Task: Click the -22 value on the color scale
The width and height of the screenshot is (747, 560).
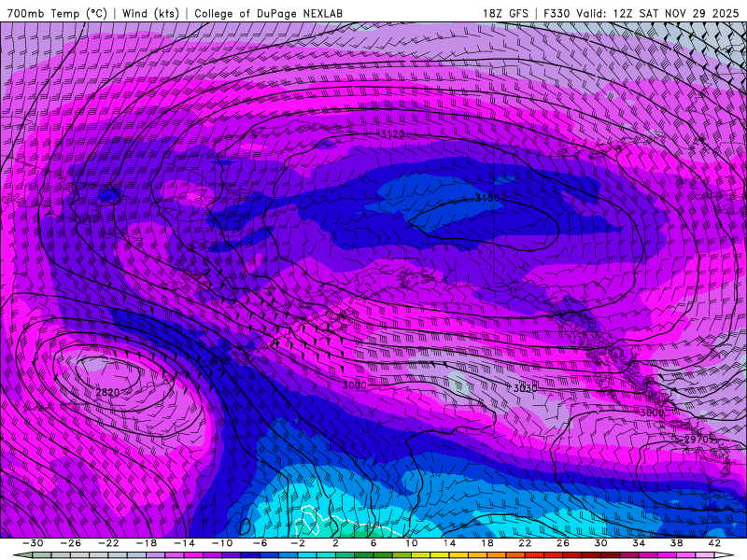Action: coord(108,543)
